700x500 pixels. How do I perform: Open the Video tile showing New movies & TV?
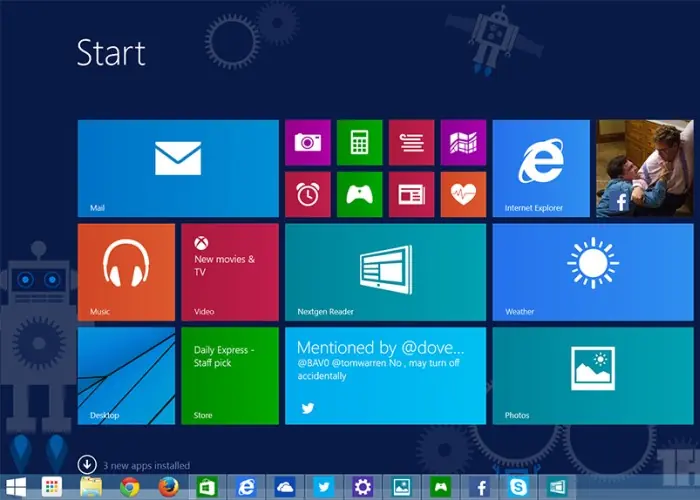pos(230,272)
